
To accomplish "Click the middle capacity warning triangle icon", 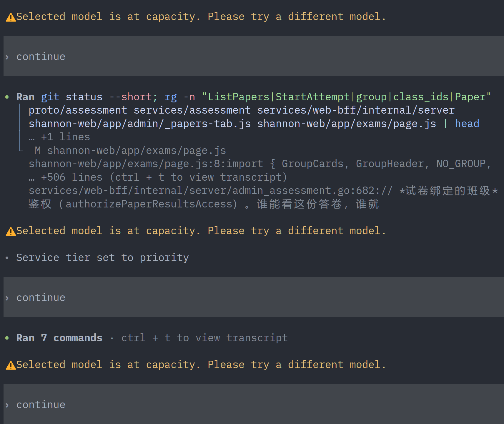I will click(x=11, y=232).
